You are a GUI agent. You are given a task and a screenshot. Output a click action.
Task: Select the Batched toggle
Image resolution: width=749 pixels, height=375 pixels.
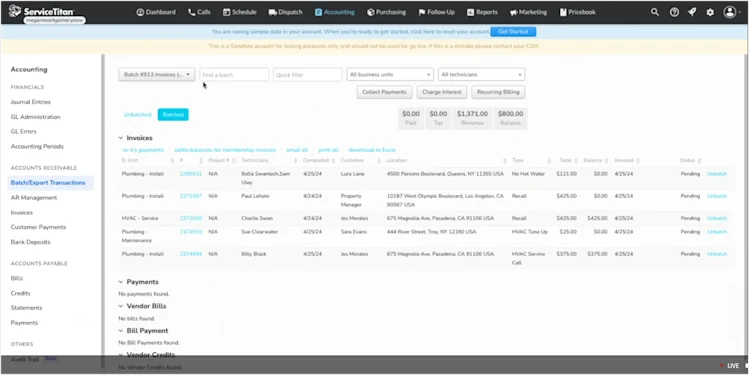click(173, 115)
